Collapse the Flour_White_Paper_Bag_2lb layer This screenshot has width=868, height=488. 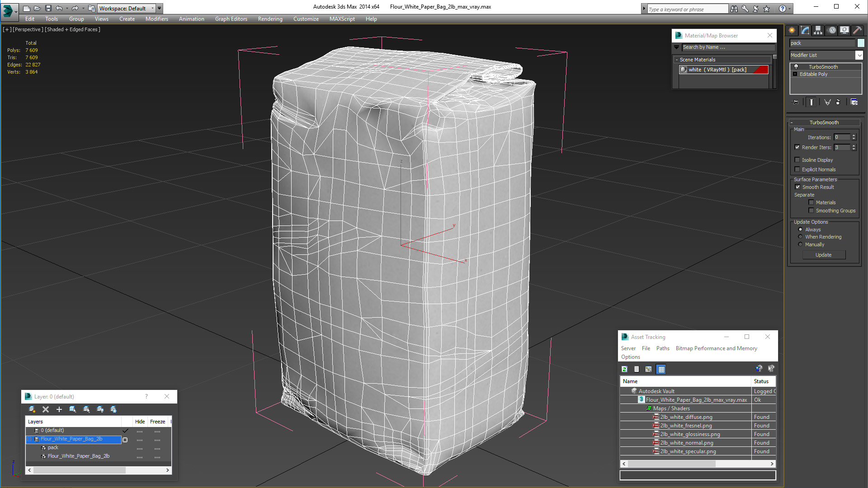point(29,439)
